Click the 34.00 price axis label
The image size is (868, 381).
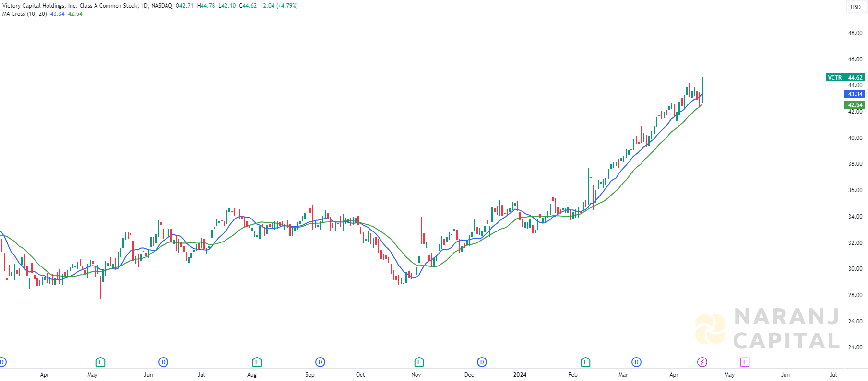pyautogui.click(x=855, y=217)
